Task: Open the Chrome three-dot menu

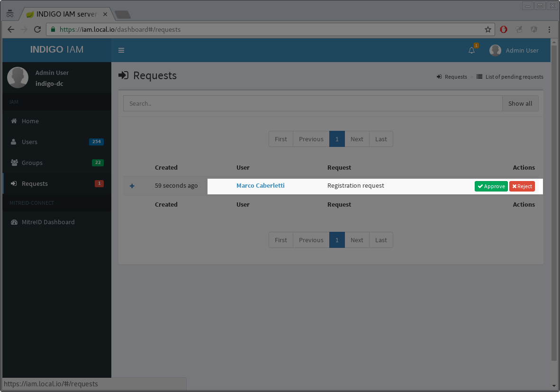Action: (x=549, y=30)
